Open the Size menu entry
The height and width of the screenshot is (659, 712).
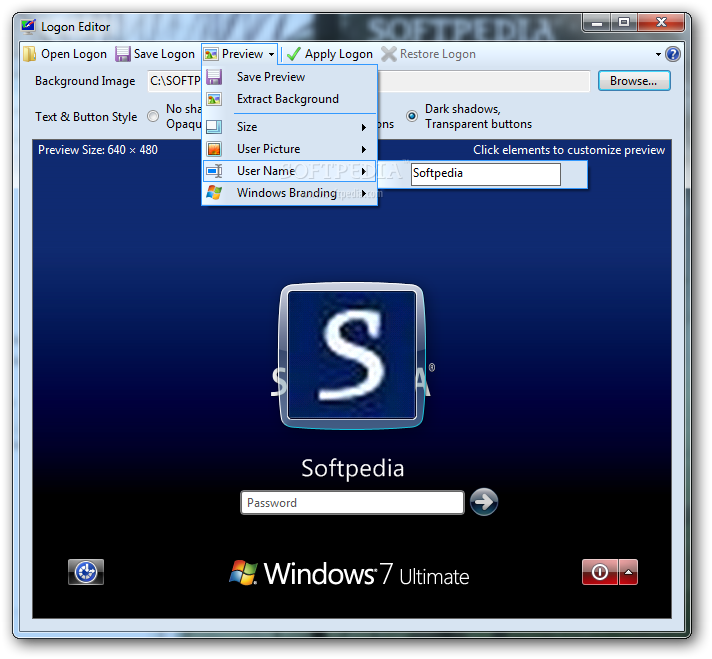pos(290,127)
